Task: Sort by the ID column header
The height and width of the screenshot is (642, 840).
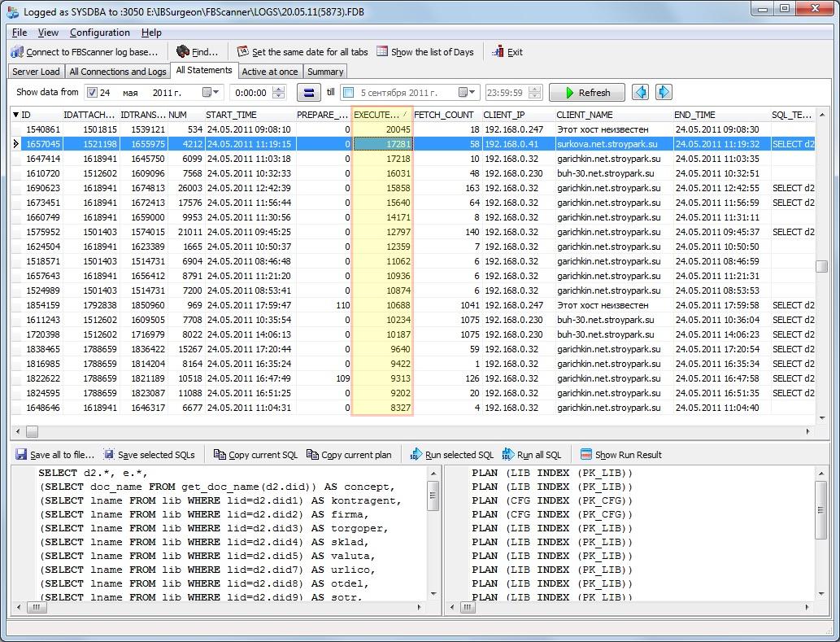Action: pyautogui.click(x=37, y=115)
